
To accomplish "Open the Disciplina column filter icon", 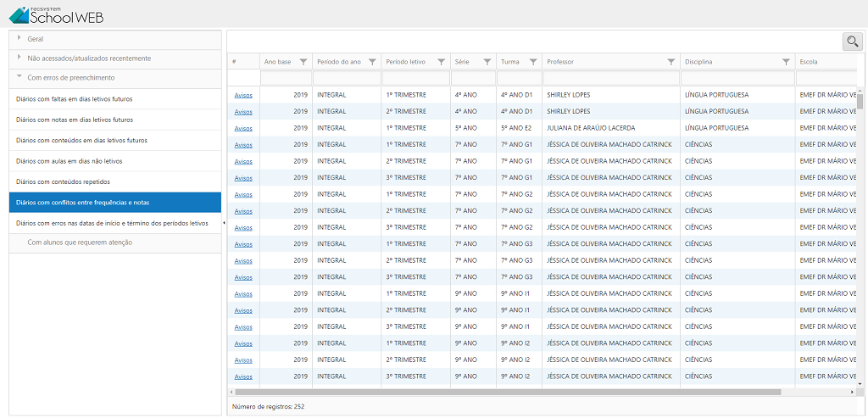I will point(786,62).
